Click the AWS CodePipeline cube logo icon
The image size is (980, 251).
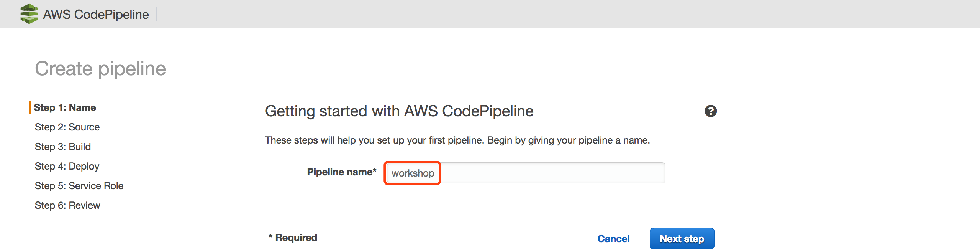point(29,14)
